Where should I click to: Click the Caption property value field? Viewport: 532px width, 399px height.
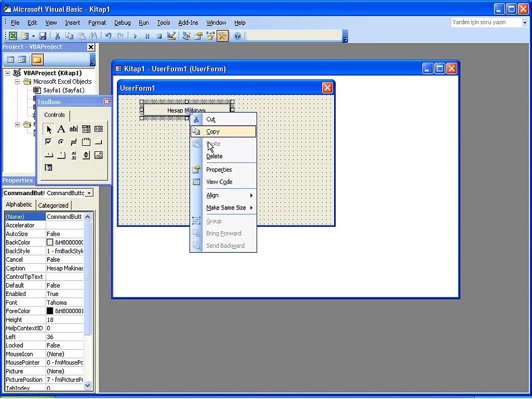click(64, 268)
